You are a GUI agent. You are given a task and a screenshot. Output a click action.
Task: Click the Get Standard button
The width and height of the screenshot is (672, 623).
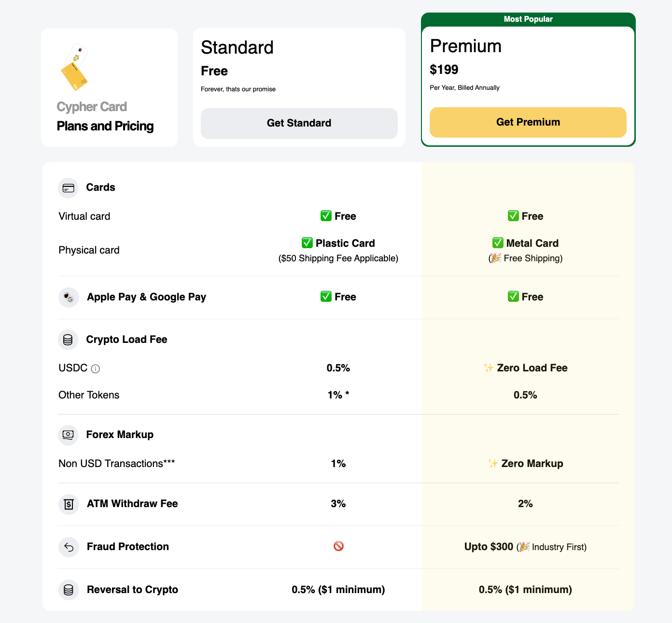[x=299, y=123]
